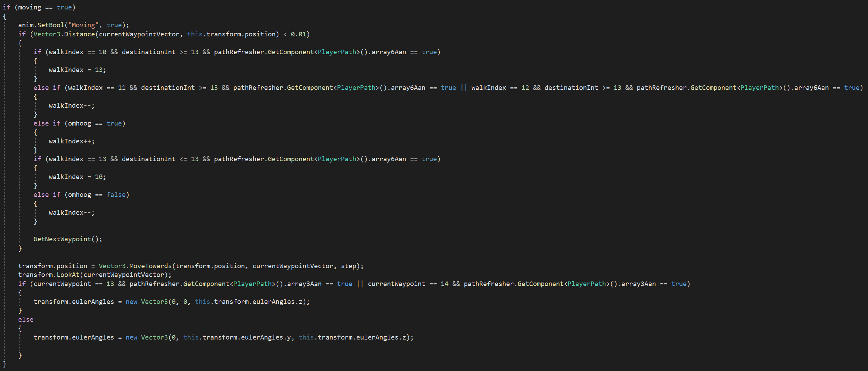Click the statement 'walkIndex = 10;'
Image resolution: width=868 pixels, height=371 pixels.
77,177
